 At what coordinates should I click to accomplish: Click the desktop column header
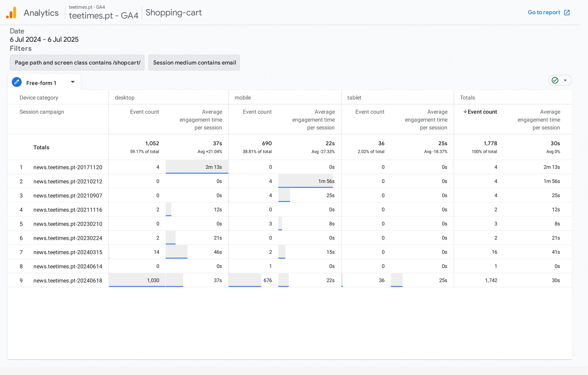124,98
